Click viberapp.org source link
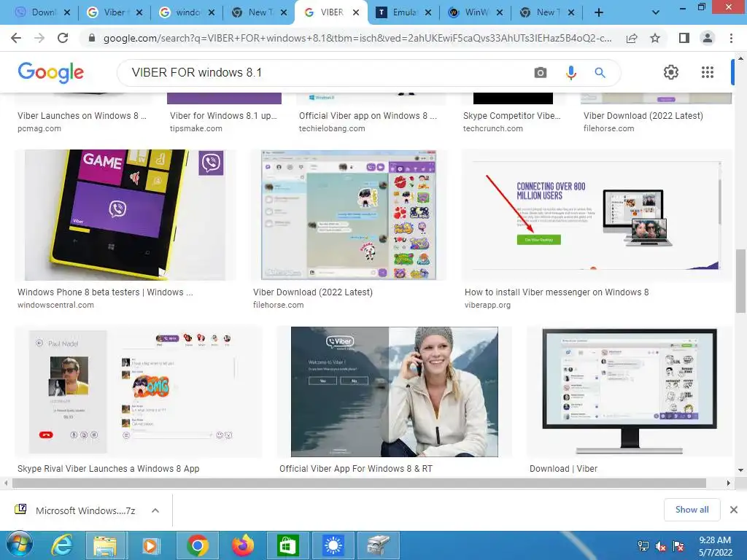 pos(487,305)
